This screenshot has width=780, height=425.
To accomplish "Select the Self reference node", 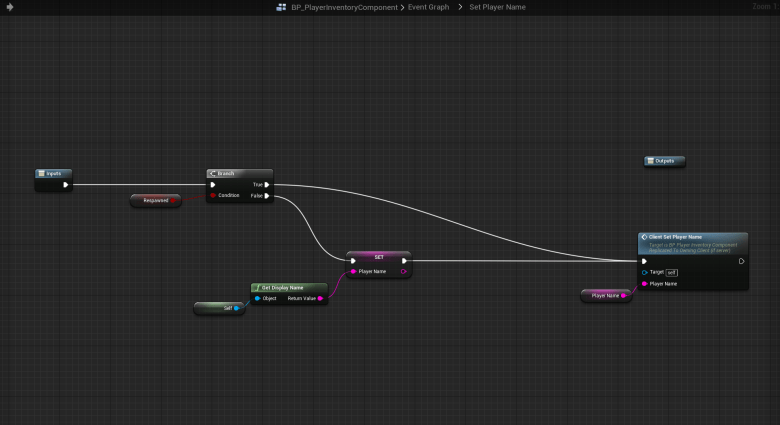I will pyautogui.click(x=218, y=308).
